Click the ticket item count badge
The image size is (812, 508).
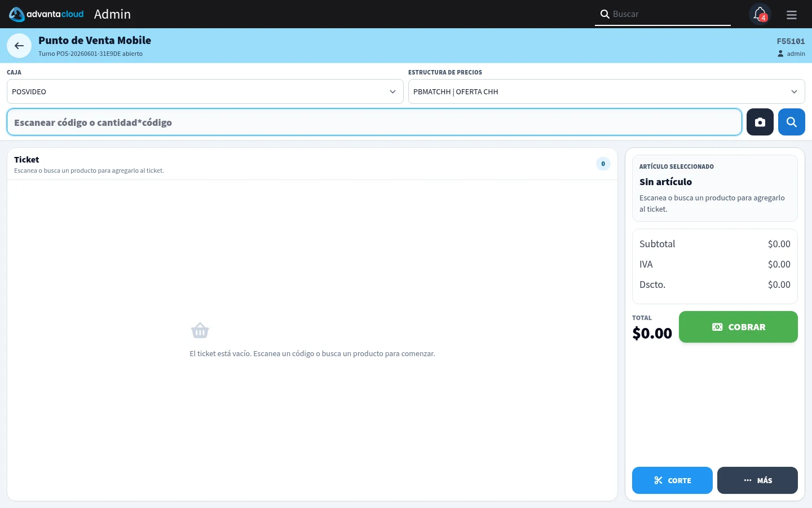(603, 164)
